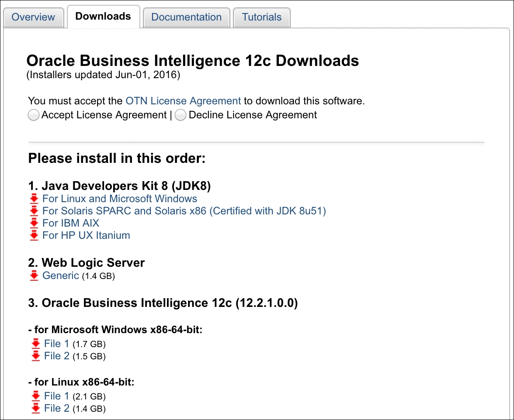514x420 pixels.
Task: Select Accept License Agreement radio button
Action: coord(33,115)
